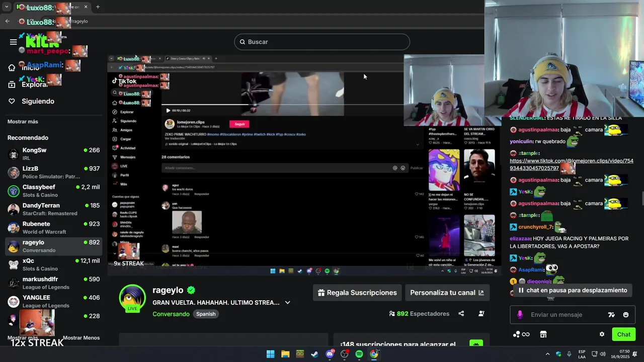Open recommended channel Classybeef
This screenshot has height=362, width=644.
click(53, 191)
